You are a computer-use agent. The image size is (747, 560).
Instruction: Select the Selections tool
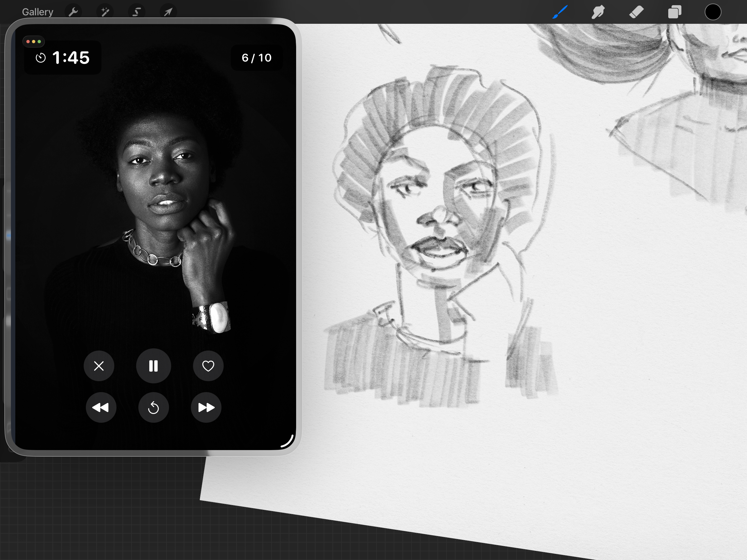136,11
